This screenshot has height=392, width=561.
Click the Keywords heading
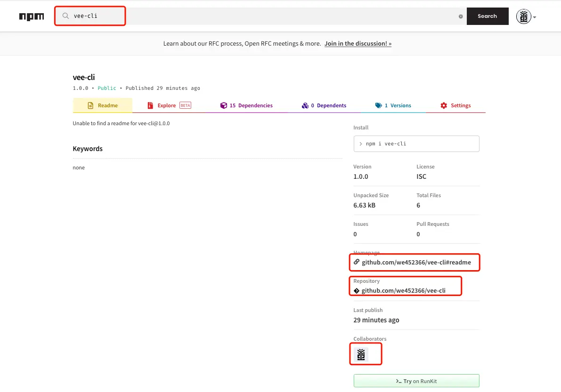(88, 149)
